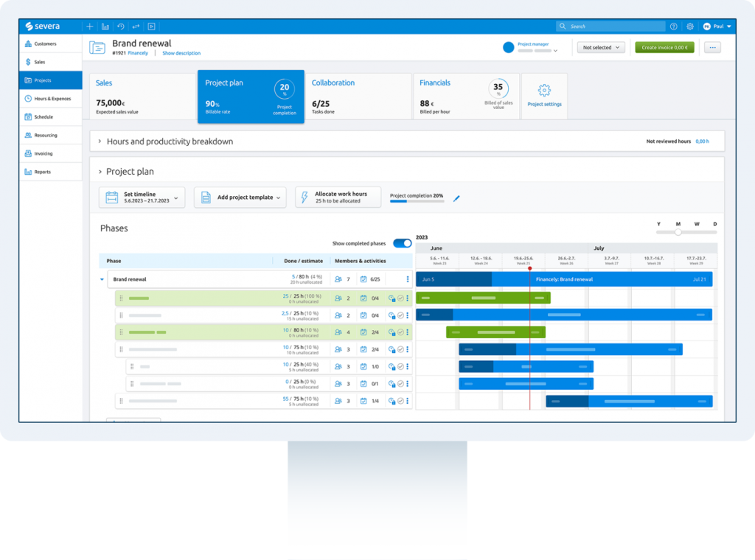
Task: Open Project settings gear tile
Action: pyautogui.click(x=544, y=96)
